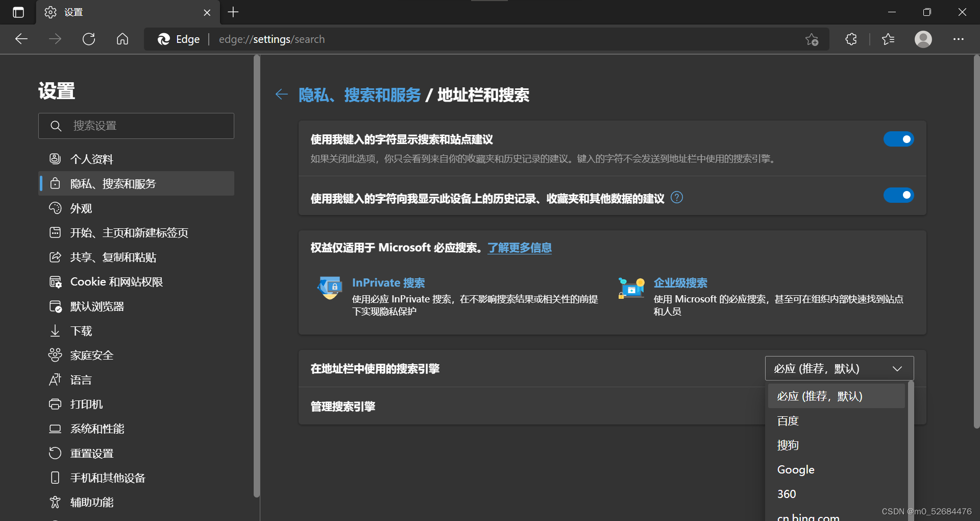
Task: Open 外观 appearance settings
Action: click(x=136, y=208)
